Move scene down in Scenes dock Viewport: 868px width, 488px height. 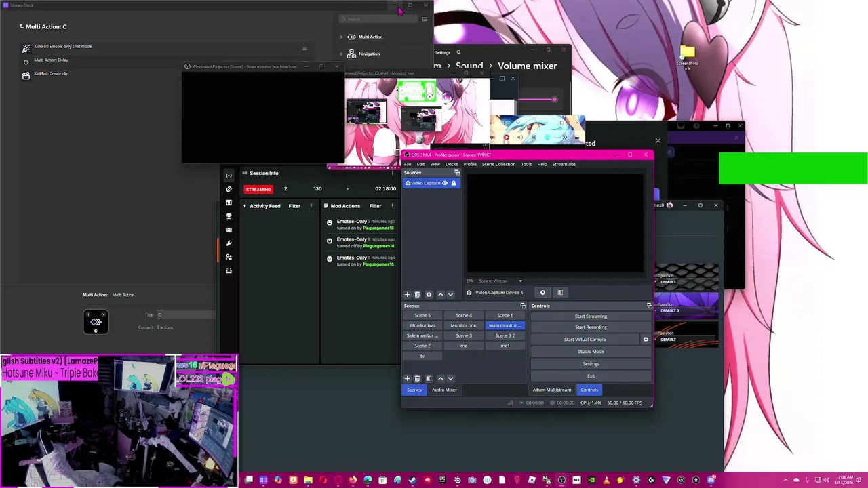450,378
